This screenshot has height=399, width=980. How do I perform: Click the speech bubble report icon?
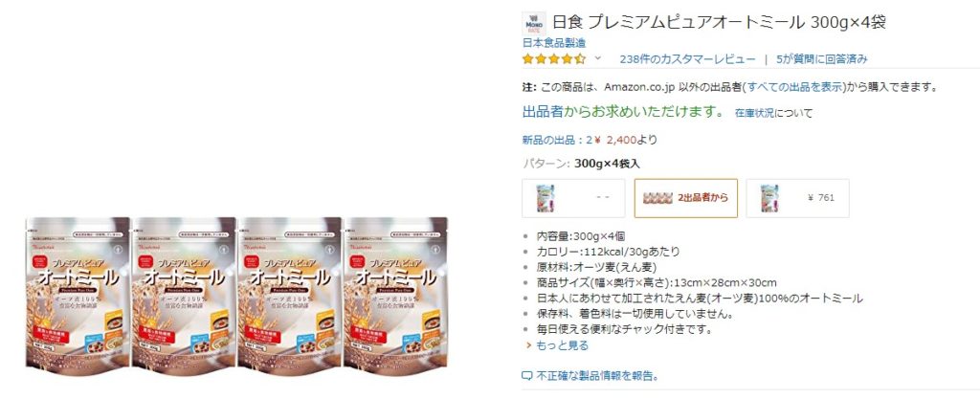tap(527, 376)
